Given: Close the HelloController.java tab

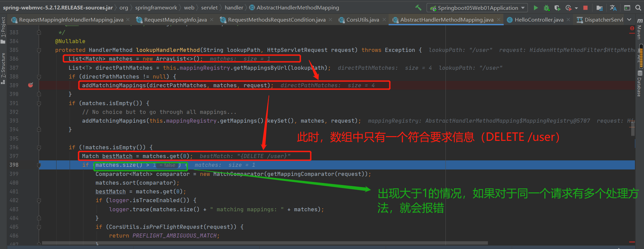Looking at the screenshot, I should 568,20.
